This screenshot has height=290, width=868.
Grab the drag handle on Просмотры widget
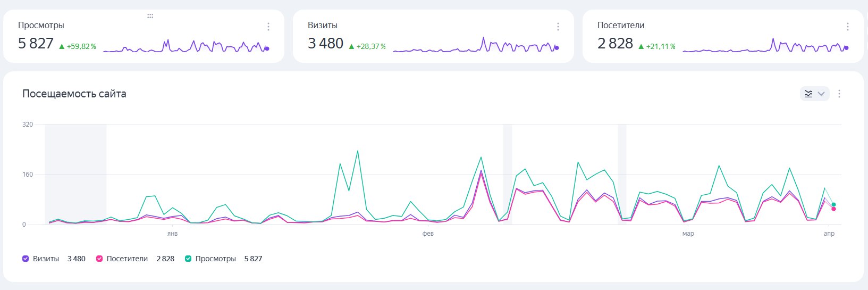pos(150,16)
